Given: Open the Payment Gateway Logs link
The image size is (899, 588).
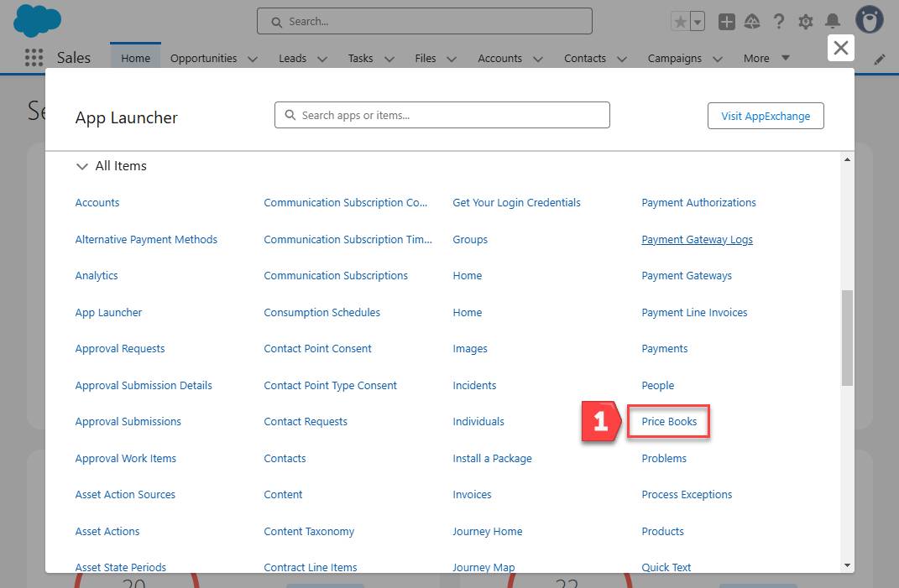Looking at the screenshot, I should click(697, 240).
